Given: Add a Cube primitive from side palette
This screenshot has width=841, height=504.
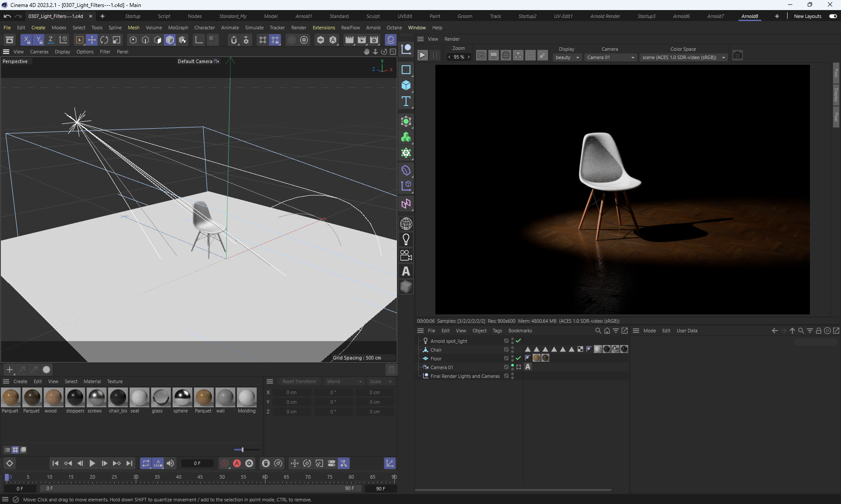Looking at the screenshot, I should (406, 85).
